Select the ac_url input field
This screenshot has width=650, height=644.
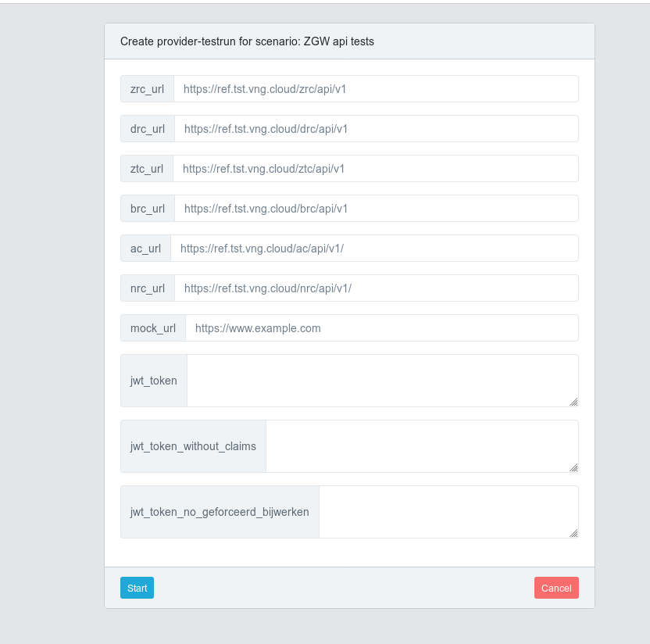[x=375, y=248]
